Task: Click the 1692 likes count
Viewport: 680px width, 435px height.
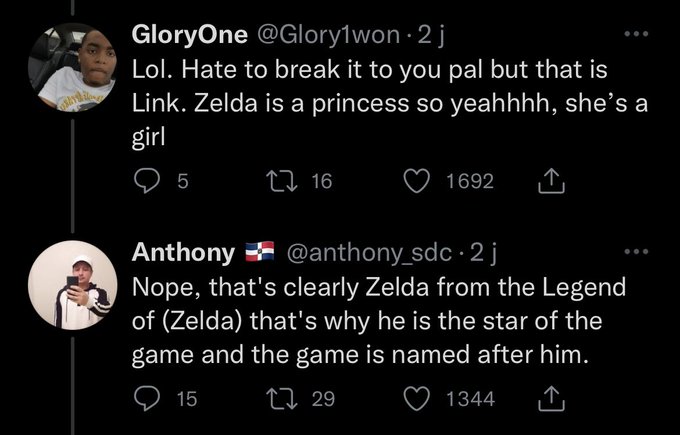Action: 468,182
